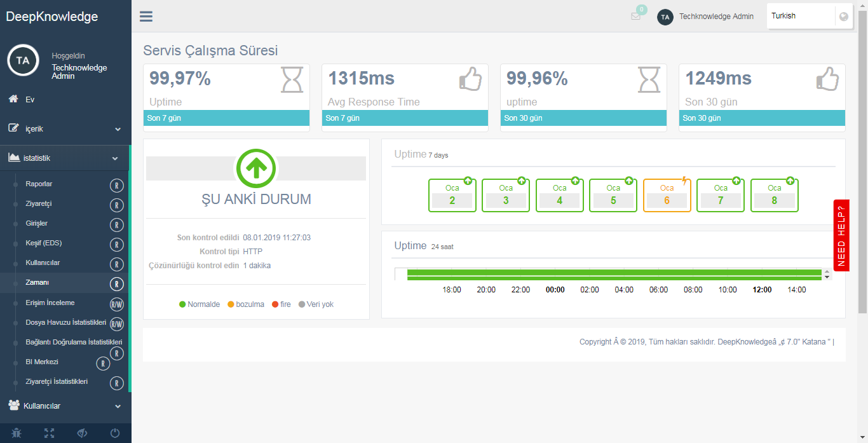Image resolution: width=868 pixels, height=443 pixels.
Task: Expand the Kullanıcılar section at sidebar bottom
Action: (65, 406)
